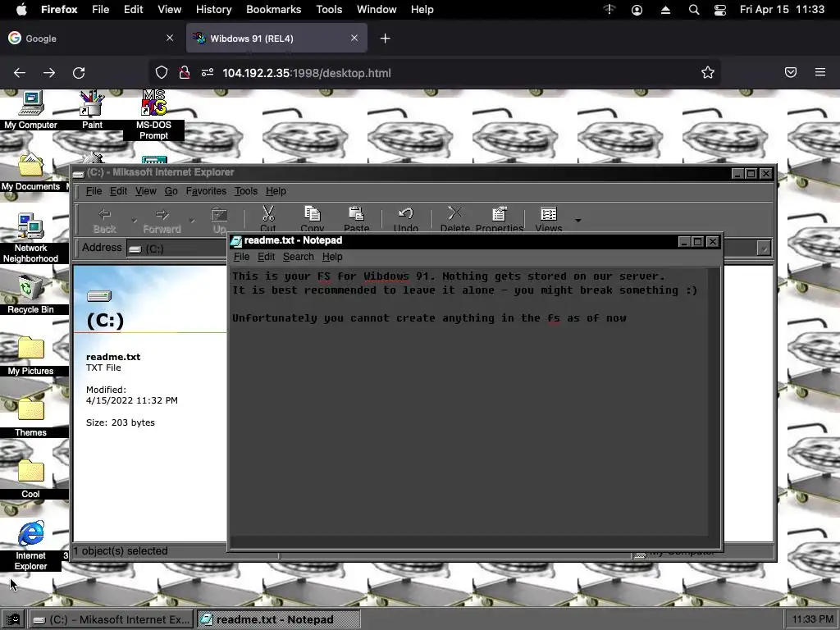Image resolution: width=840 pixels, height=630 pixels.
Task: Open Explorer Favorites menu
Action: pyautogui.click(x=206, y=190)
